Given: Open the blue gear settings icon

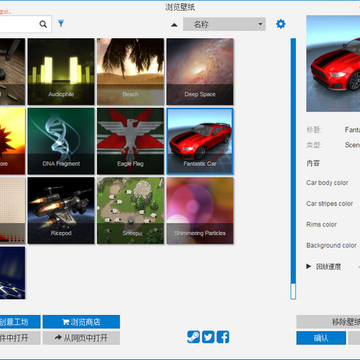Looking at the screenshot, I should pyautogui.click(x=281, y=24).
